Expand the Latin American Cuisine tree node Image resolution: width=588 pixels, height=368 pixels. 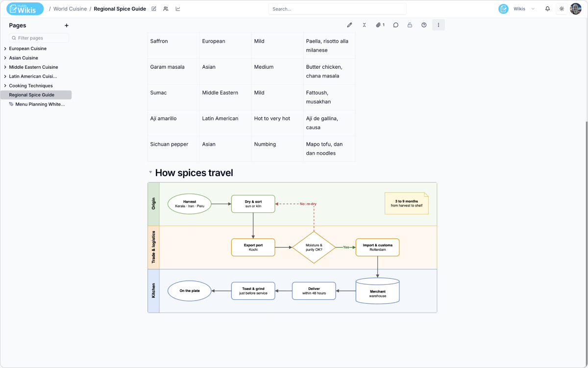point(5,77)
